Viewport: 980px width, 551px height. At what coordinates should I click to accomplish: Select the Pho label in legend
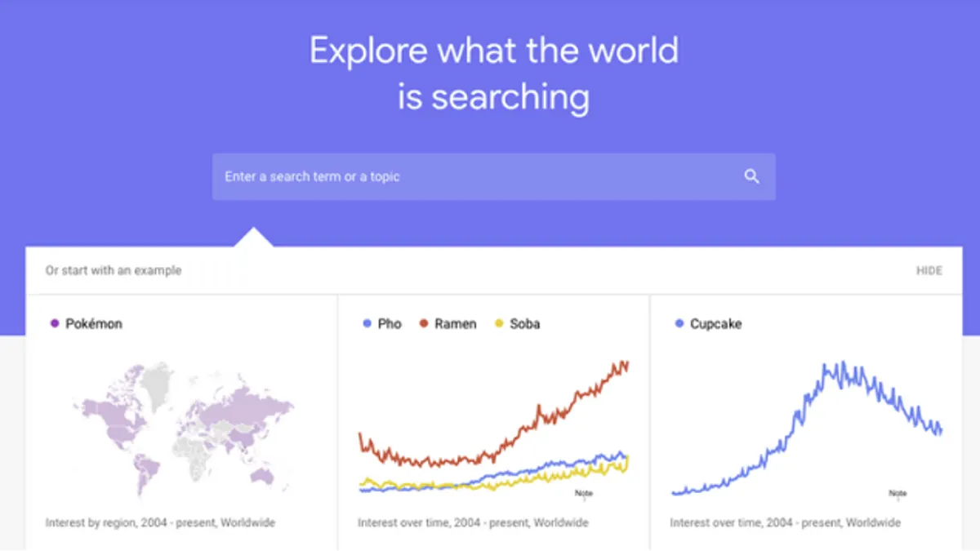pos(390,324)
